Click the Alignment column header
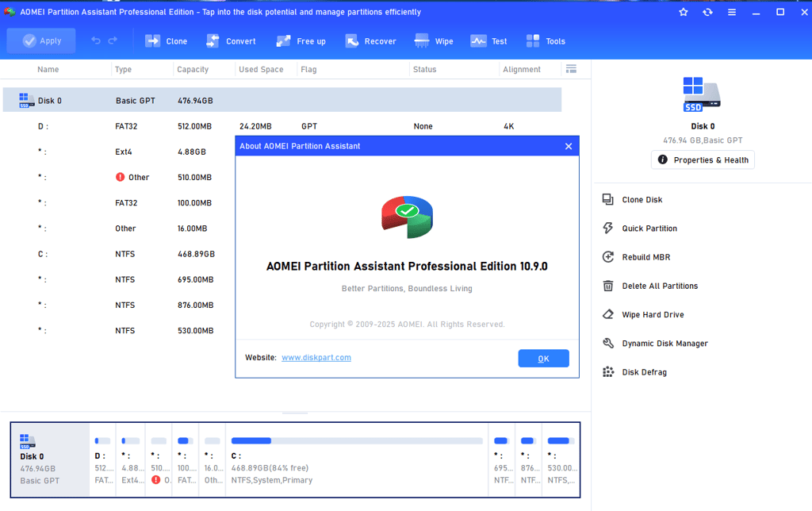 click(522, 70)
